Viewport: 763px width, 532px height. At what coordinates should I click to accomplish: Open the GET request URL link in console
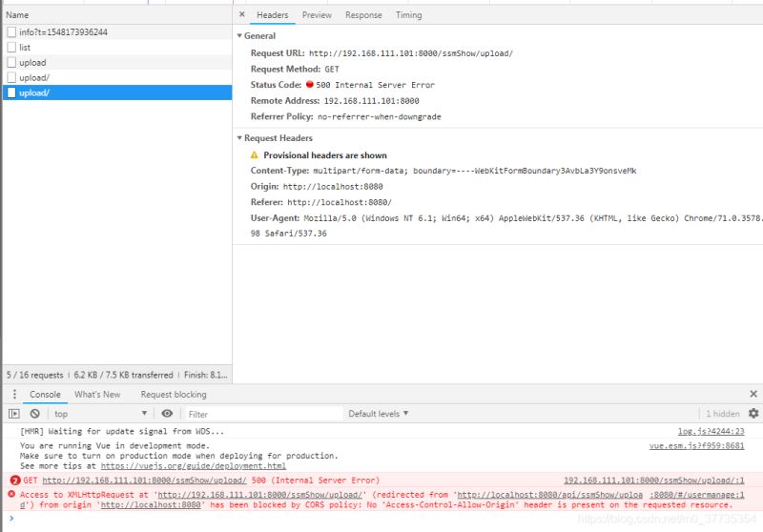tap(145, 481)
